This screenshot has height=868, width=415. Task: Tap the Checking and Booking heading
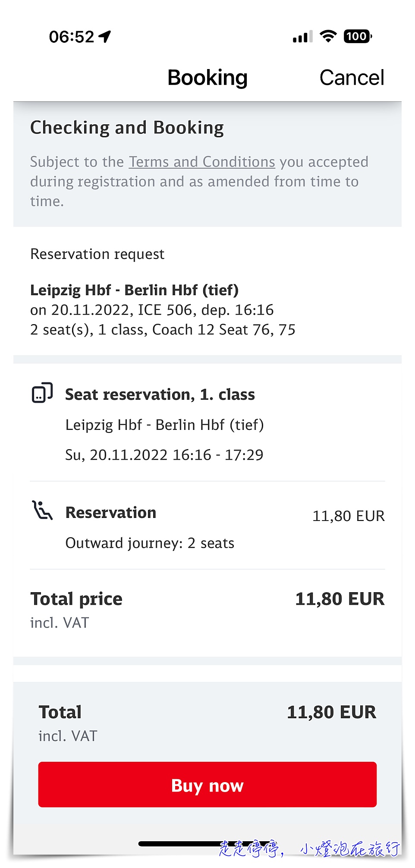coord(127,128)
